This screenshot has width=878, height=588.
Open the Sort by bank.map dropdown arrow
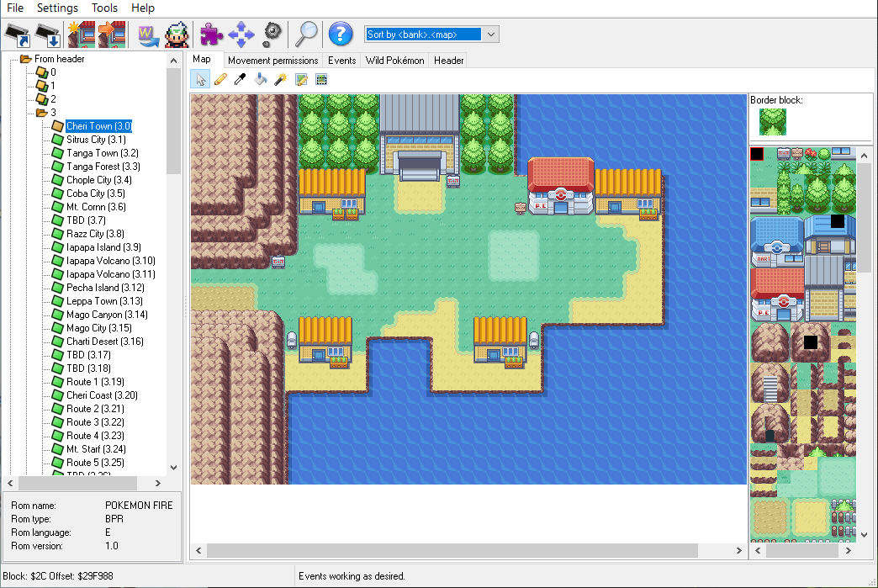[x=491, y=34]
